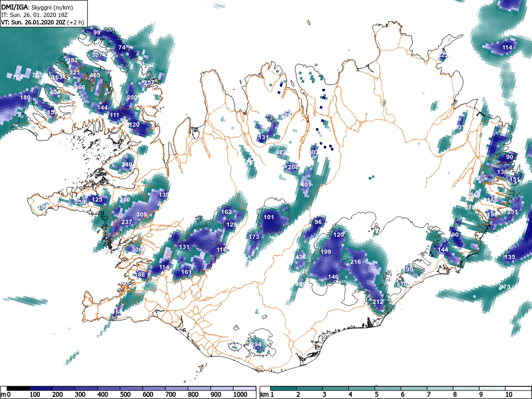Click the visibility value '282'
The width and height of the screenshot is (532, 399).
(x=72, y=61)
